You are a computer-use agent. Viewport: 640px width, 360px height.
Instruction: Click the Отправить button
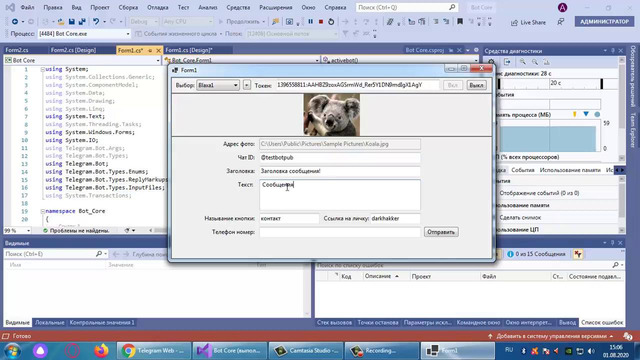click(441, 232)
